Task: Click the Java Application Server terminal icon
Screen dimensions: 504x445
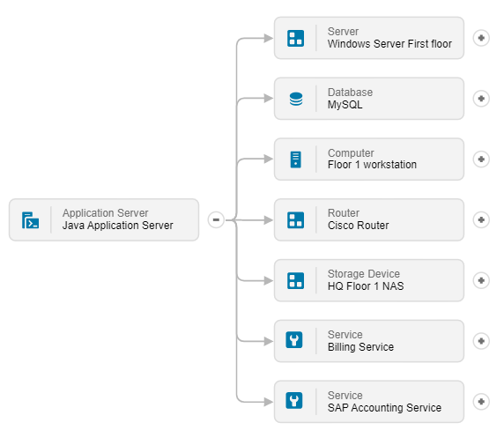Action: point(31,220)
